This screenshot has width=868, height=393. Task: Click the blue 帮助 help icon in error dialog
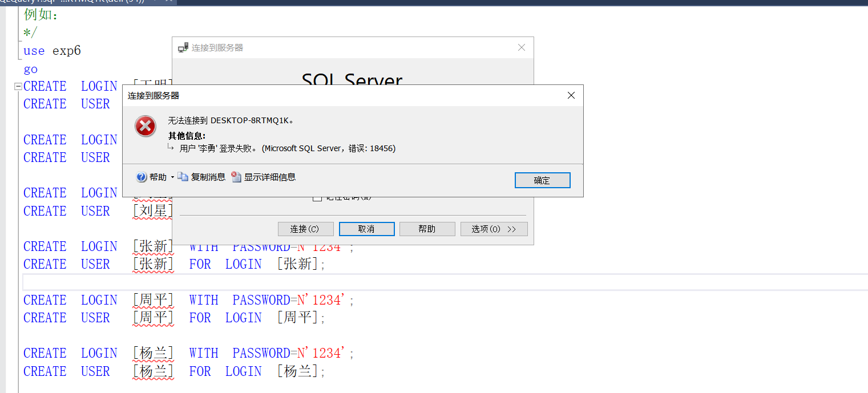coord(140,177)
